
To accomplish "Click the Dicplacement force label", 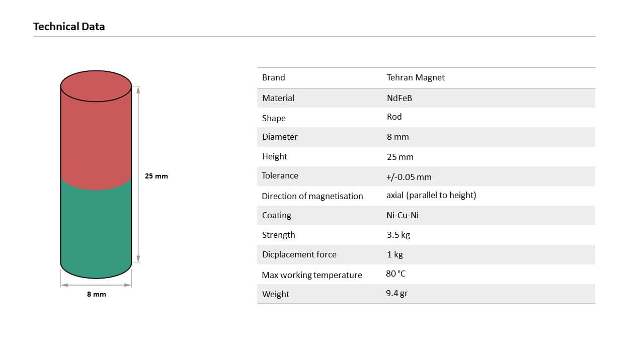I will pyautogui.click(x=299, y=254).
